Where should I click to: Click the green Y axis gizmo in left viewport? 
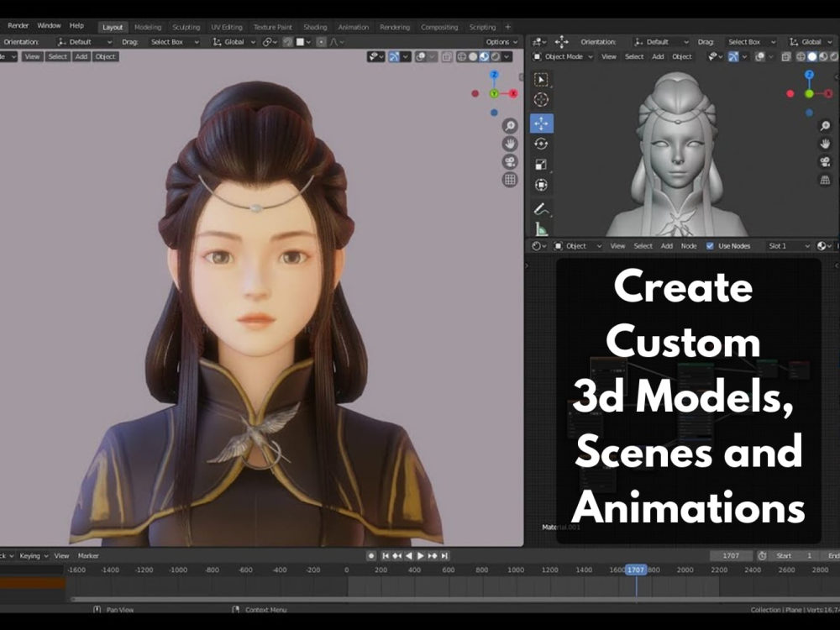click(x=495, y=94)
